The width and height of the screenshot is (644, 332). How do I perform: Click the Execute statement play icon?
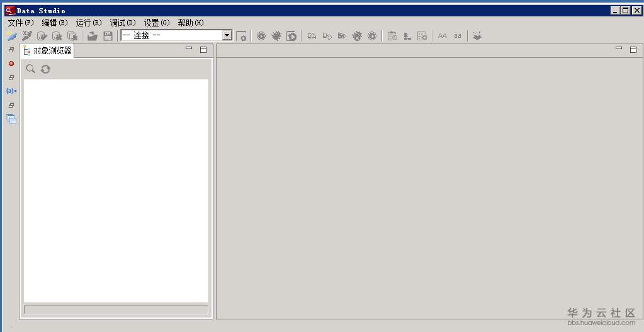(261, 36)
